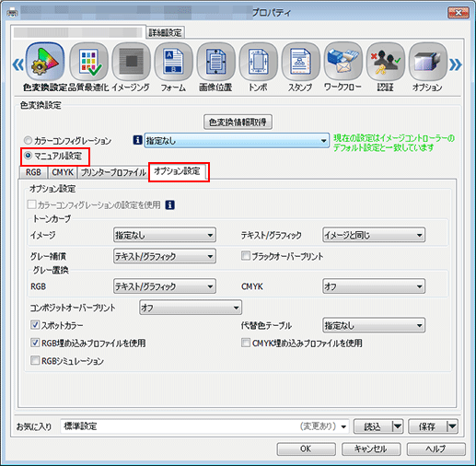Toggle カラーコンフィグレーションの設定を使用 checkbox

pyautogui.click(x=31, y=204)
